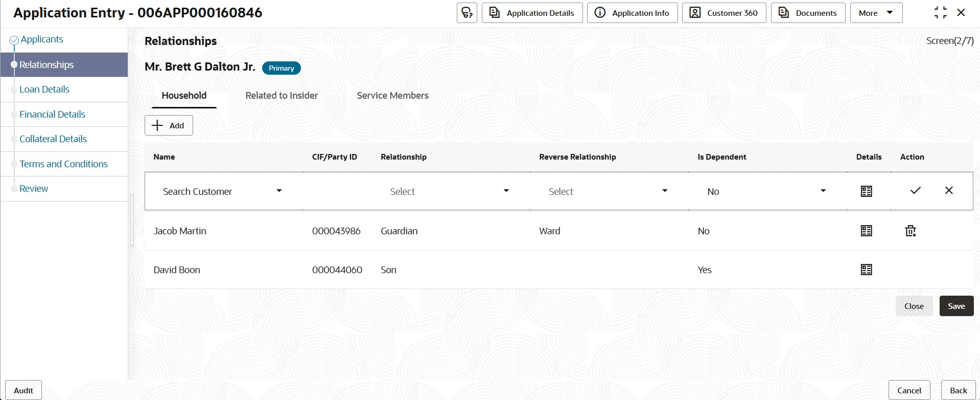The height and width of the screenshot is (400, 980).
Task: Switch to Service Members tab
Action: click(x=392, y=96)
